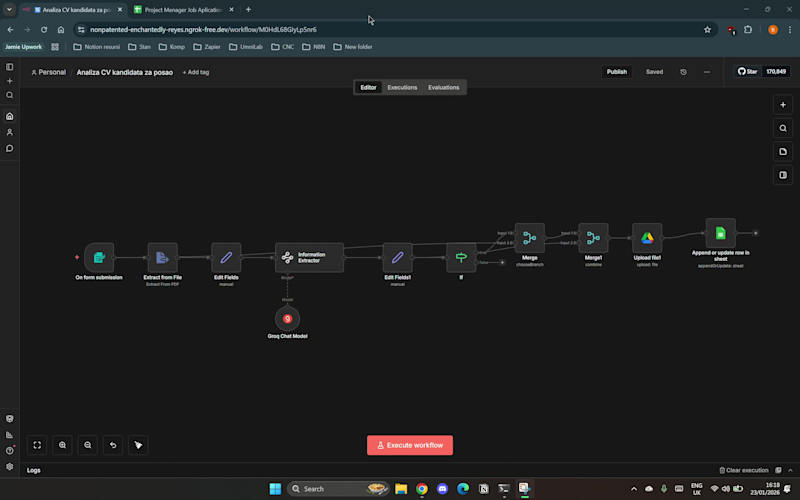Viewport: 800px width, 500px height.
Task: Collapse the left sidebar toggle icon
Action: [10, 67]
